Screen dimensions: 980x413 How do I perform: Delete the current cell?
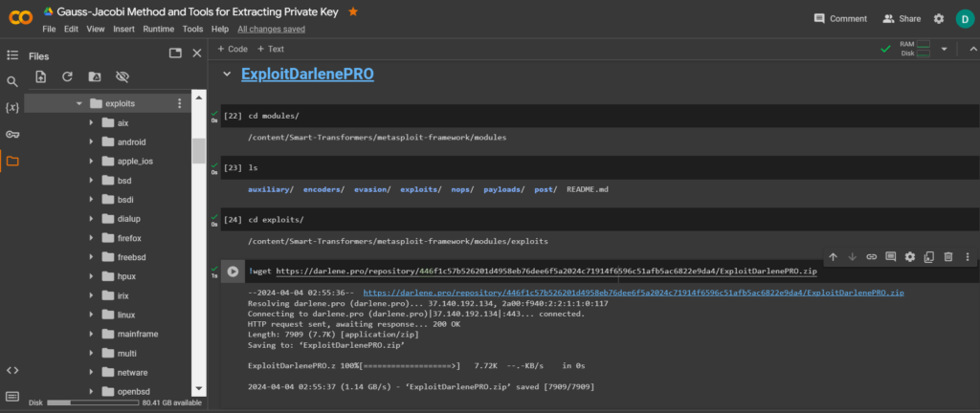coord(948,256)
